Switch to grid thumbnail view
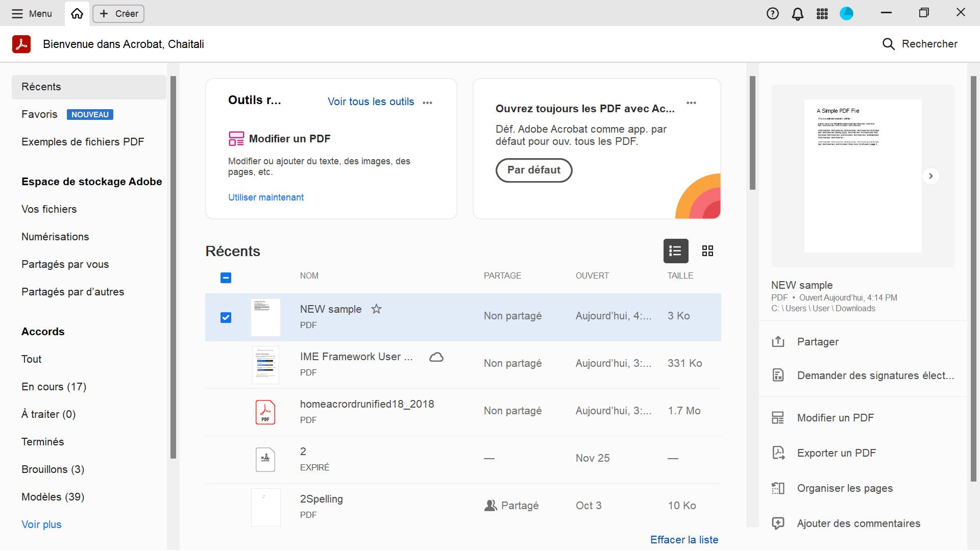Viewport: 980px width, 551px height. (707, 251)
